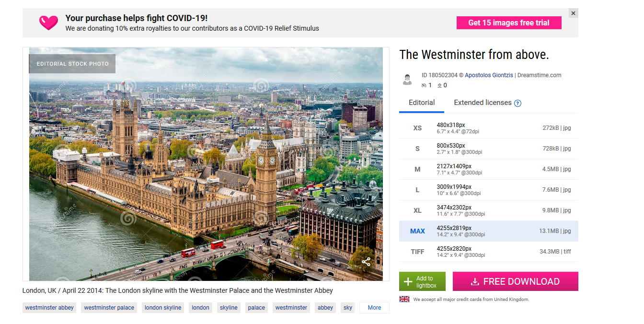
Task: Open the abbey keyword tag
Action: 325,308
